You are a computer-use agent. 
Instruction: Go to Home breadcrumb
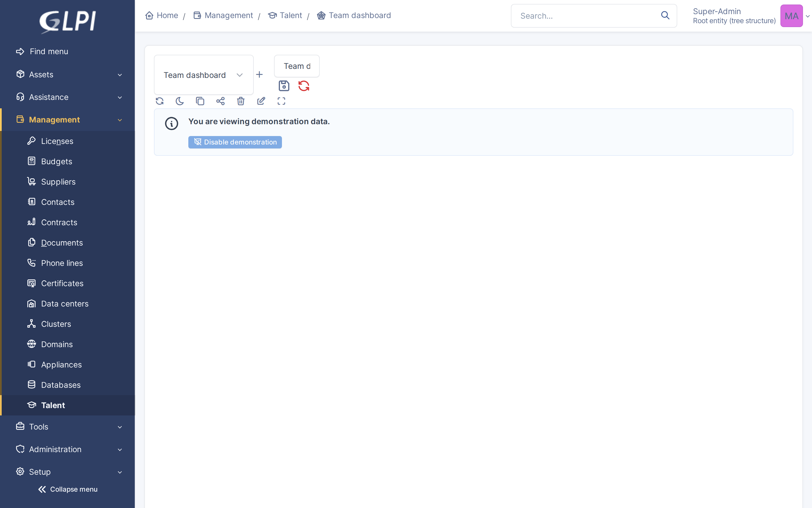coord(162,16)
